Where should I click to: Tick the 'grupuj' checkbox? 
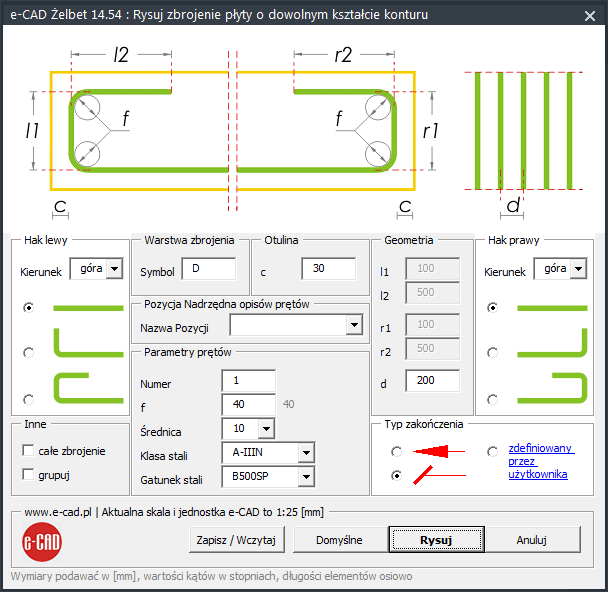click(x=28, y=475)
